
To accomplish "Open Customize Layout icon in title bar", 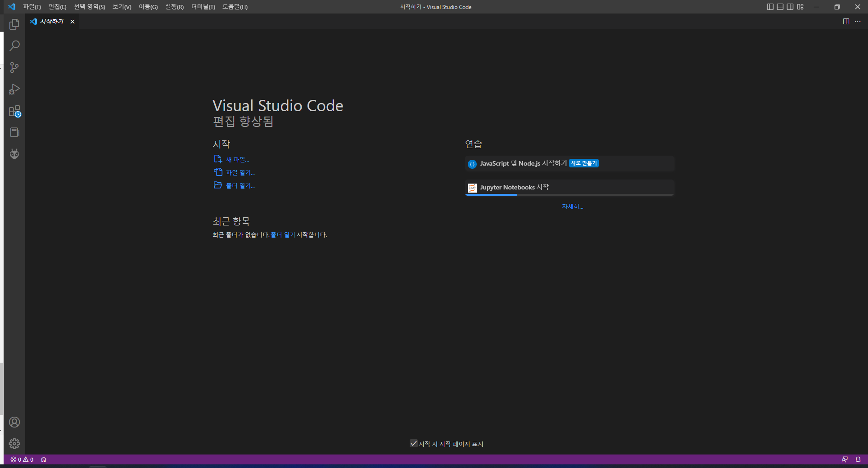I will click(x=800, y=7).
